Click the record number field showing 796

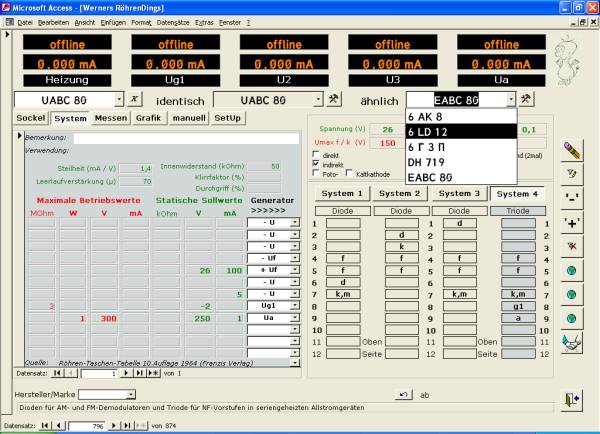tap(87, 426)
